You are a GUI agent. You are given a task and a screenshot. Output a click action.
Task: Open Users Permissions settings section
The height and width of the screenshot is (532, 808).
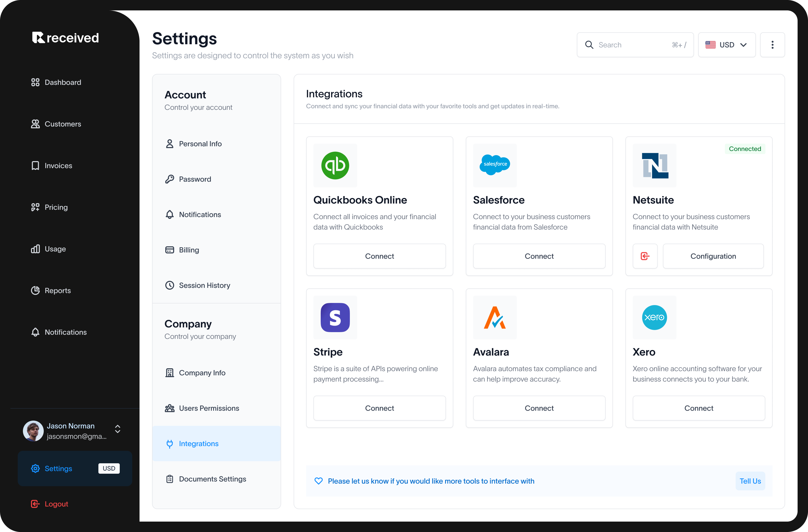209,408
